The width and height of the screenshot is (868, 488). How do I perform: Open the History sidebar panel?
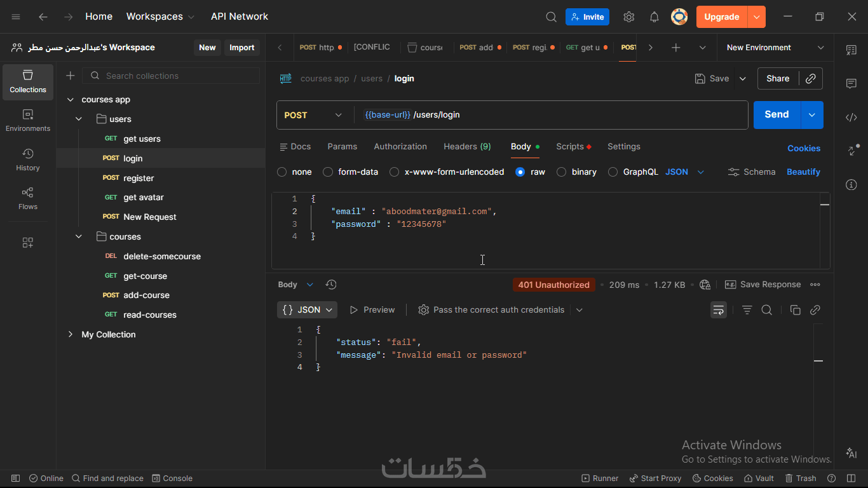(28, 160)
